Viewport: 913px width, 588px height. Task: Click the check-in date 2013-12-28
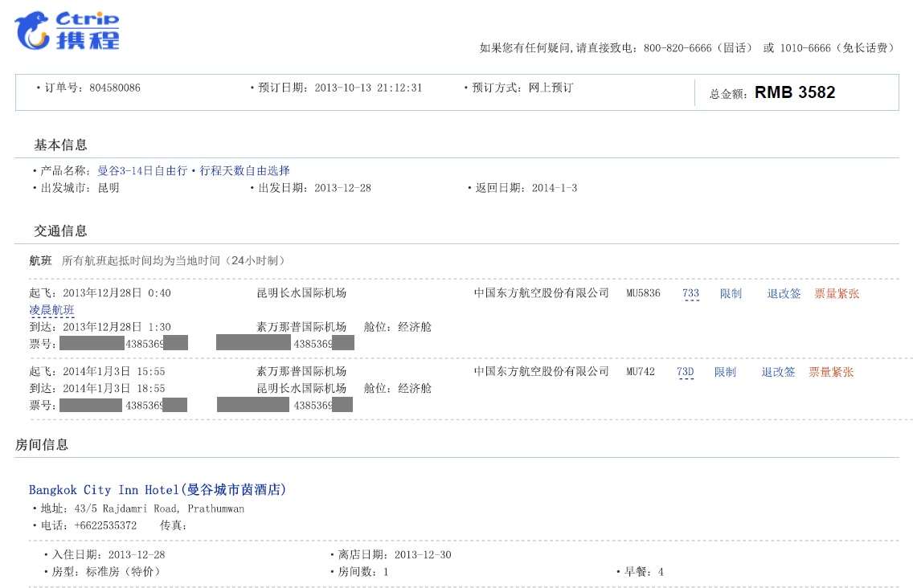coord(137,555)
